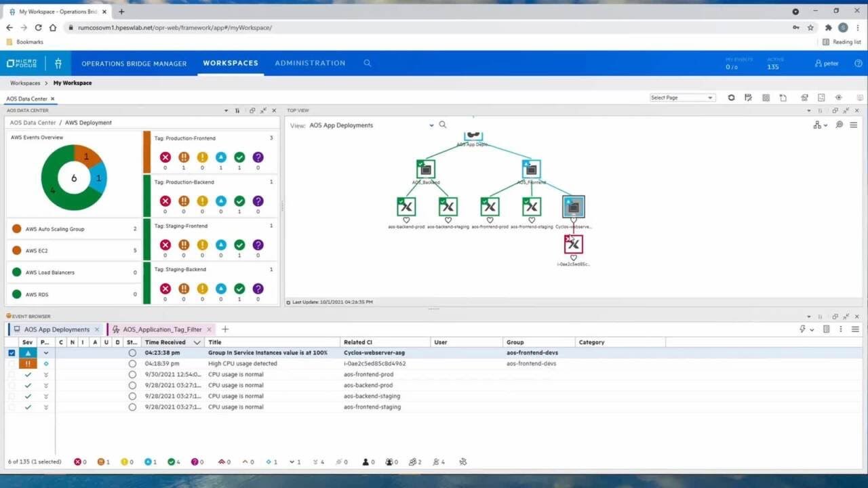Expand the priority chevron on the Group In Service row

[46, 352]
